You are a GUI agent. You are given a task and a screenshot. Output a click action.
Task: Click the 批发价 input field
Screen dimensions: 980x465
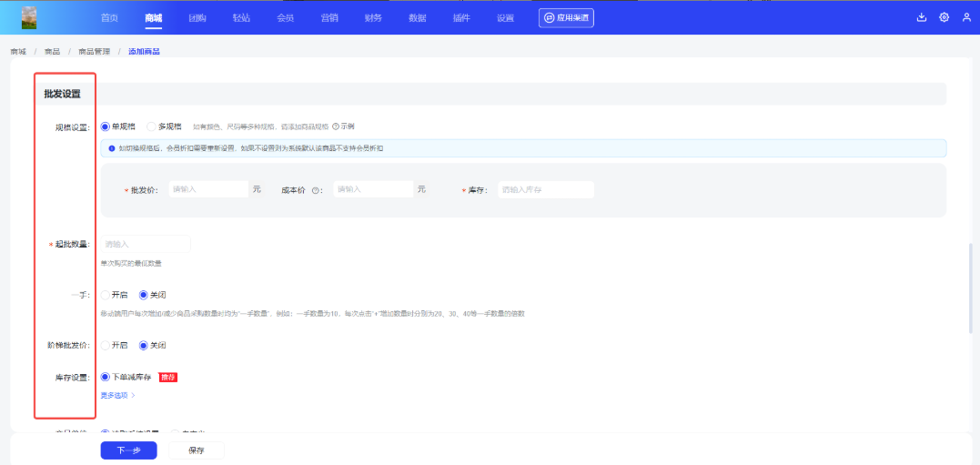tap(208, 189)
